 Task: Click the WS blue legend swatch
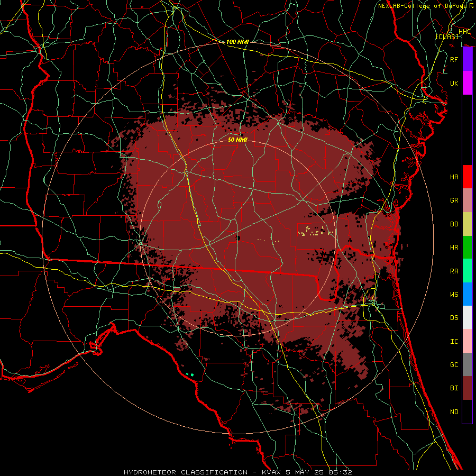(x=467, y=294)
